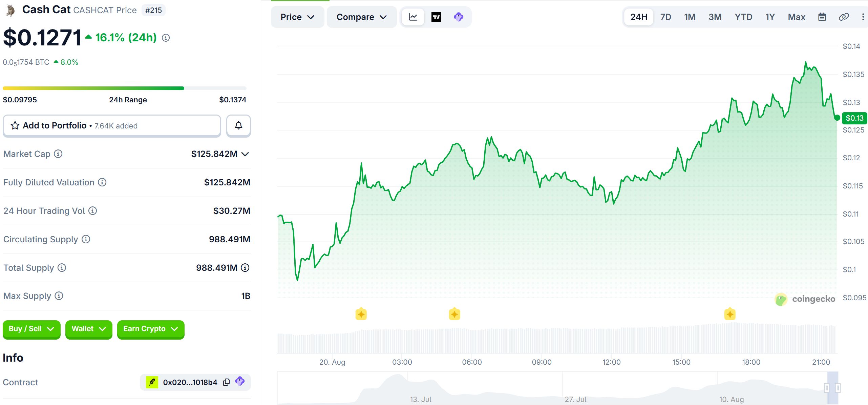Select 7D time range tab
The image size is (868, 405).
(x=665, y=17)
